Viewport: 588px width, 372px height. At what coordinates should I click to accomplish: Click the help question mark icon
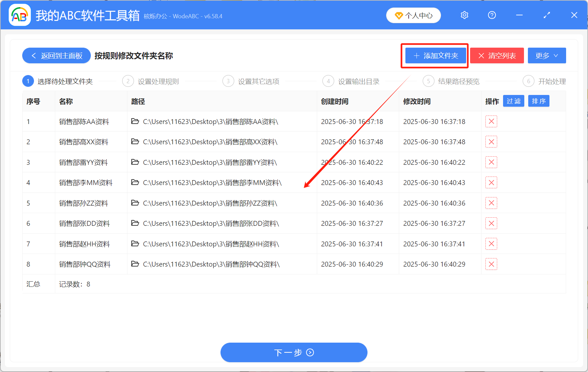492,15
